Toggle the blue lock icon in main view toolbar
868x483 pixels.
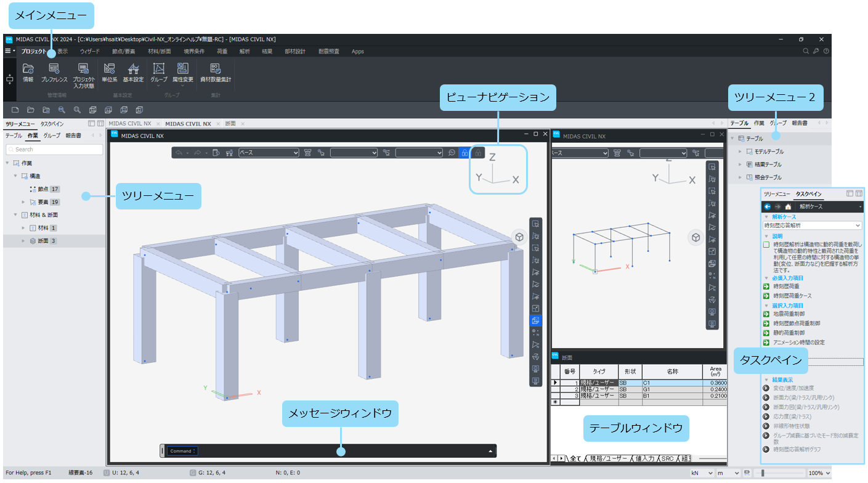tap(465, 153)
